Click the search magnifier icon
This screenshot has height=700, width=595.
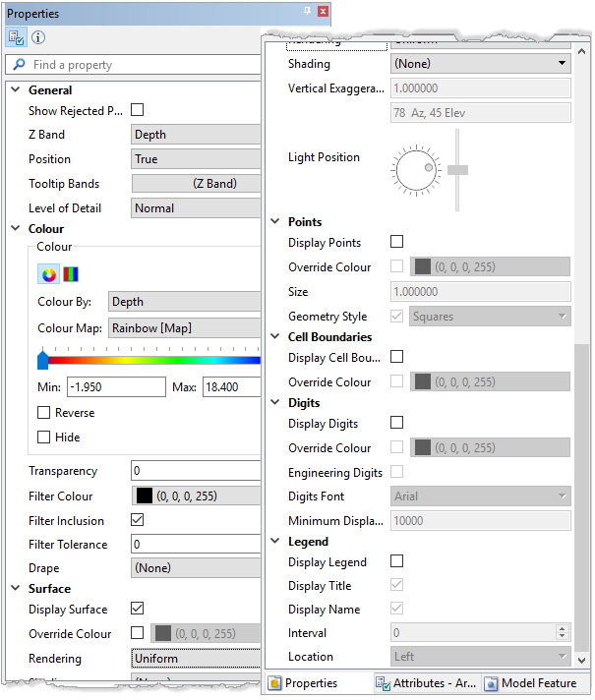[x=18, y=65]
